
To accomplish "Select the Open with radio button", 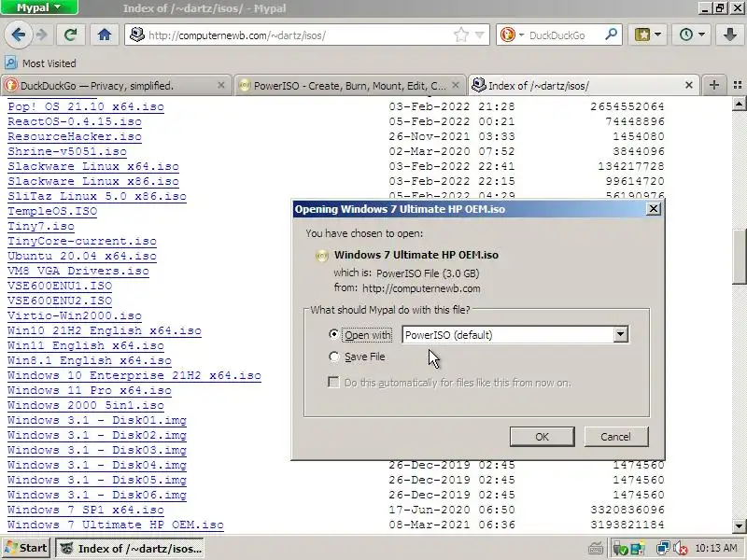I will coord(334,334).
